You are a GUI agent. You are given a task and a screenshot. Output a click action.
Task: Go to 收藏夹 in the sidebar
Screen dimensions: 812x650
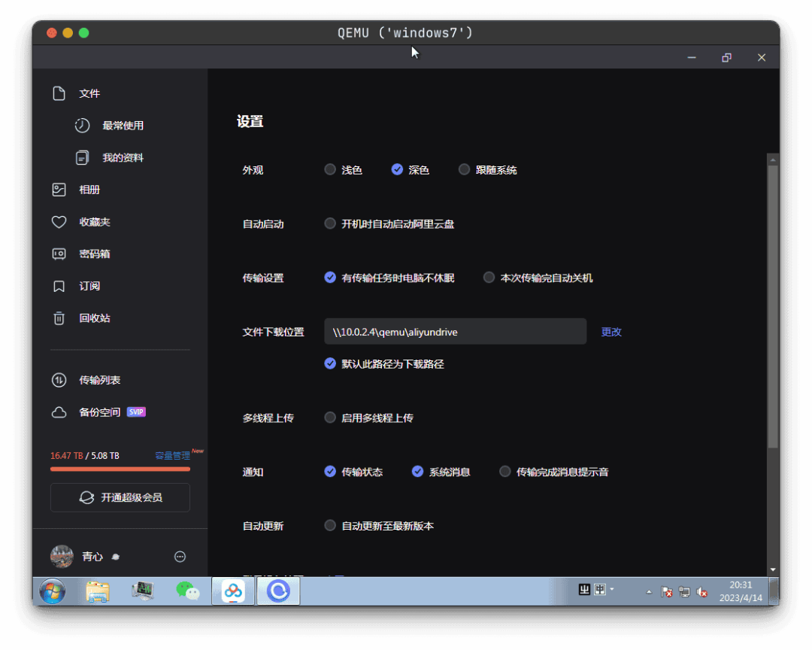pyautogui.click(x=95, y=222)
